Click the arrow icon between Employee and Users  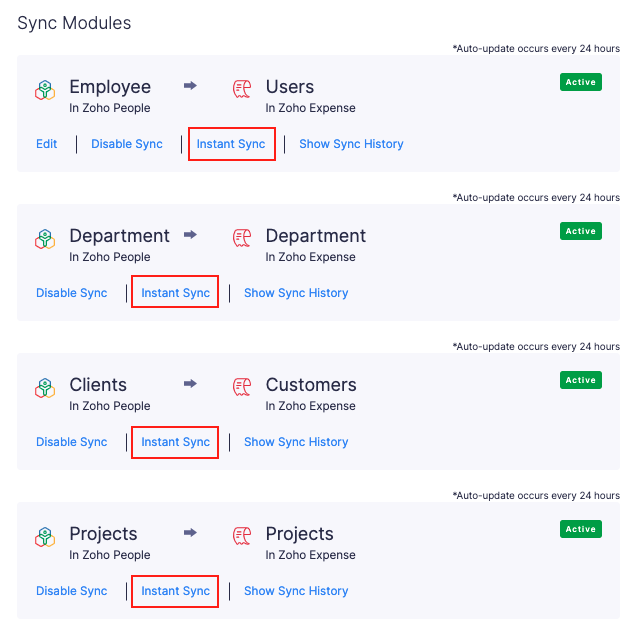[x=190, y=86]
